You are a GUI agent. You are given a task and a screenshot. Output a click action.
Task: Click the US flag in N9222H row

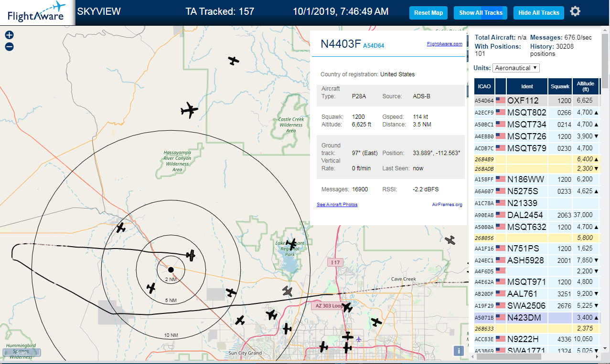point(501,339)
